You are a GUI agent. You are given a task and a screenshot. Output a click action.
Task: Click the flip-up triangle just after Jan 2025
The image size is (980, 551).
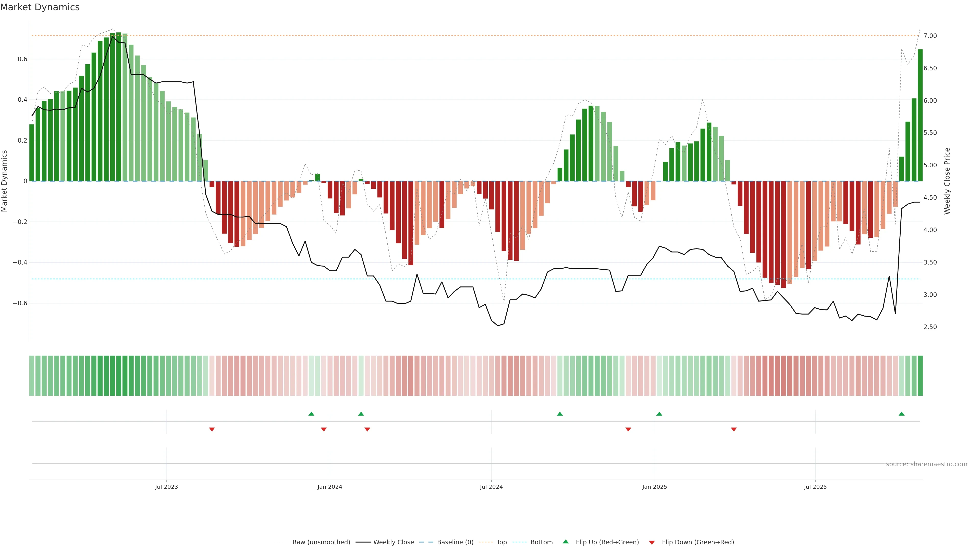coord(659,414)
